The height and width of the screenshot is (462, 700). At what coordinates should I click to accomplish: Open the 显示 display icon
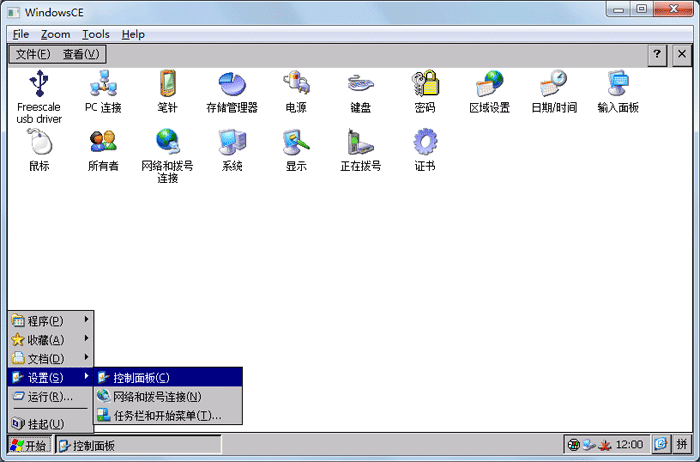click(296, 150)
